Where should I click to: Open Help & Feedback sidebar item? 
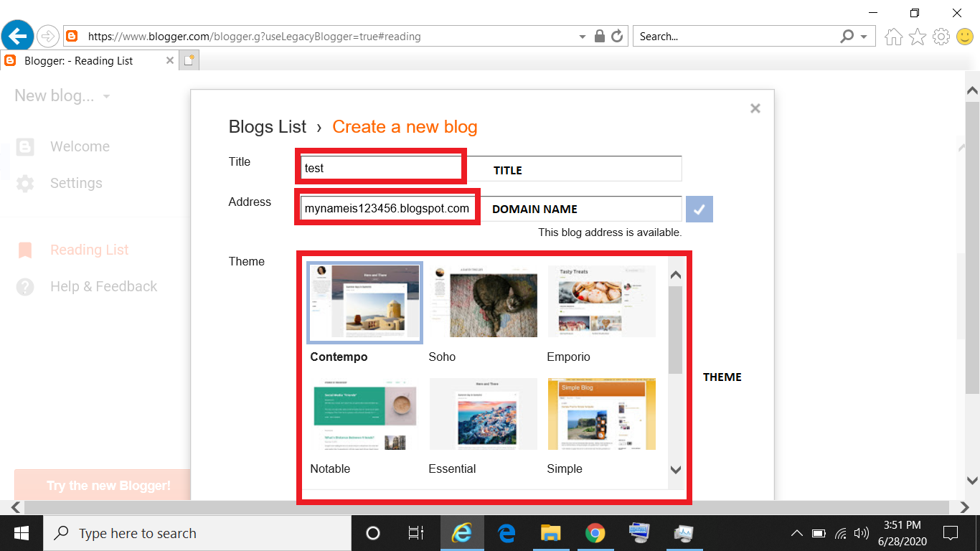[103, 286]
